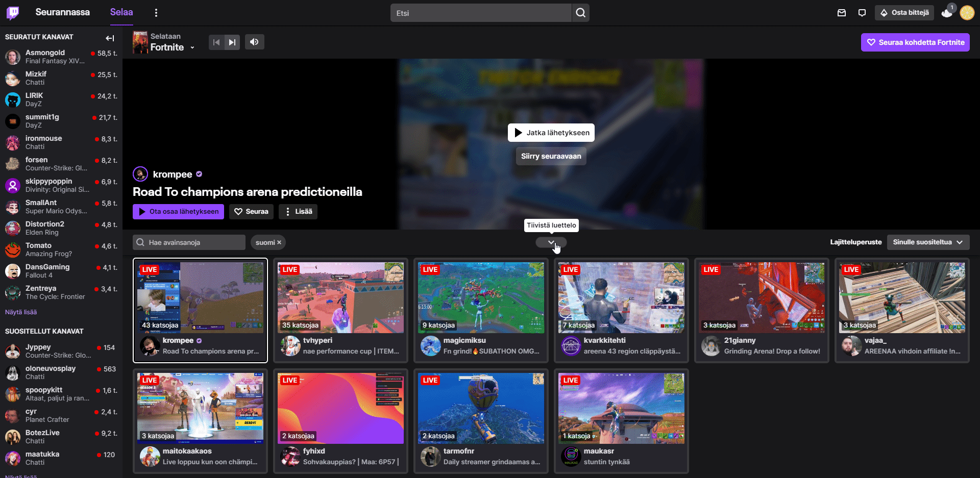980x478 pixels.
Task: Open maitokaakaos stream thumbnail
Action: click(200, 408)
